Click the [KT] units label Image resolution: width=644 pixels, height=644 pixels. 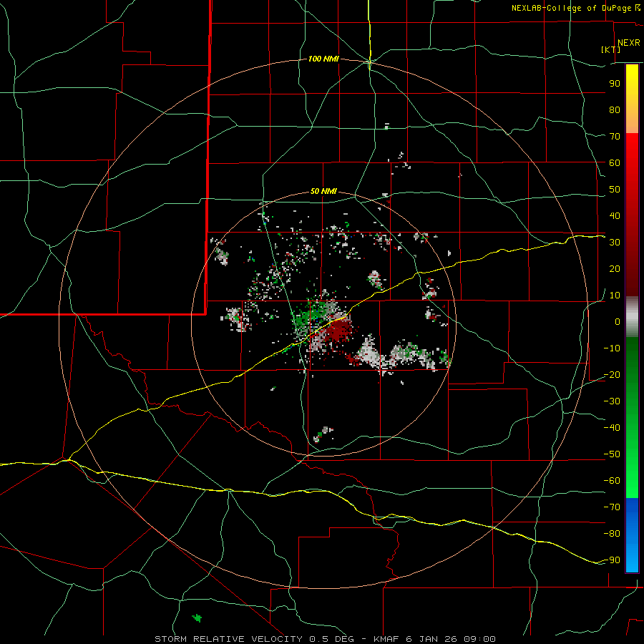tap(611, 49)
